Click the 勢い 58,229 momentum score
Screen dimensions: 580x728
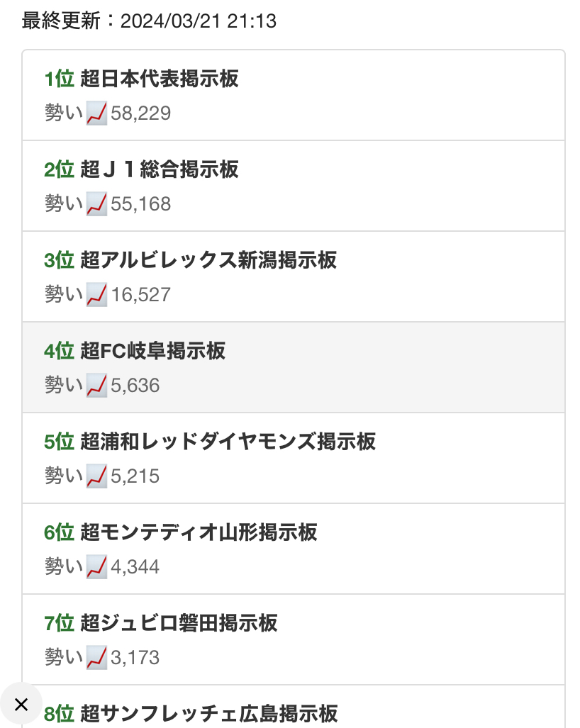tap(108, 113)
